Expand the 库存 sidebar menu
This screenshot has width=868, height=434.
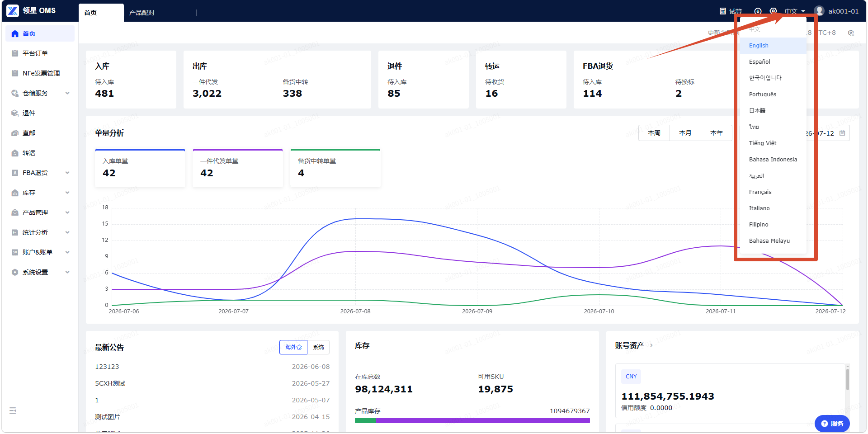pos(40,193)
